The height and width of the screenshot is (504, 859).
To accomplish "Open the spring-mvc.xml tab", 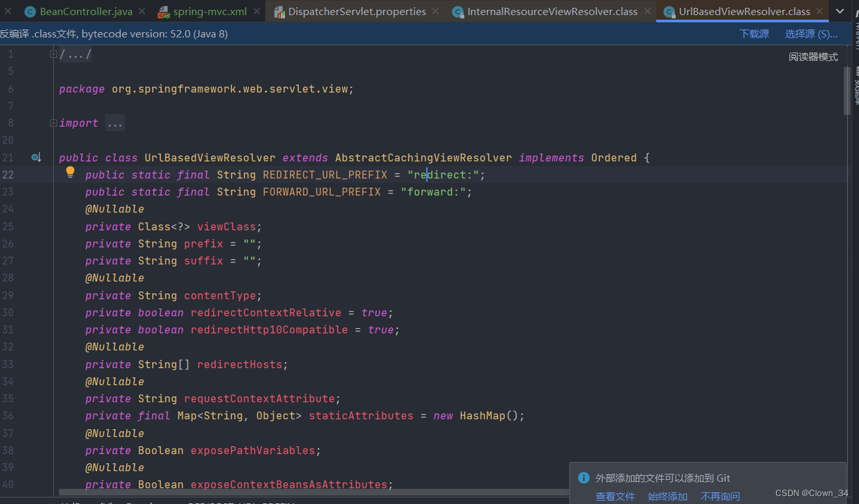I will coord(210,12).
